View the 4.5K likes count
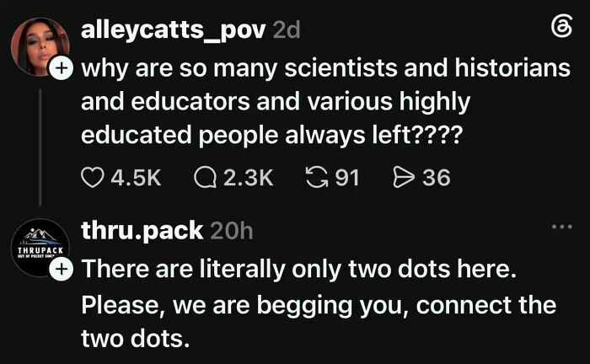The image size is (590, 364). pyautogui.click(x=136, y=178)
